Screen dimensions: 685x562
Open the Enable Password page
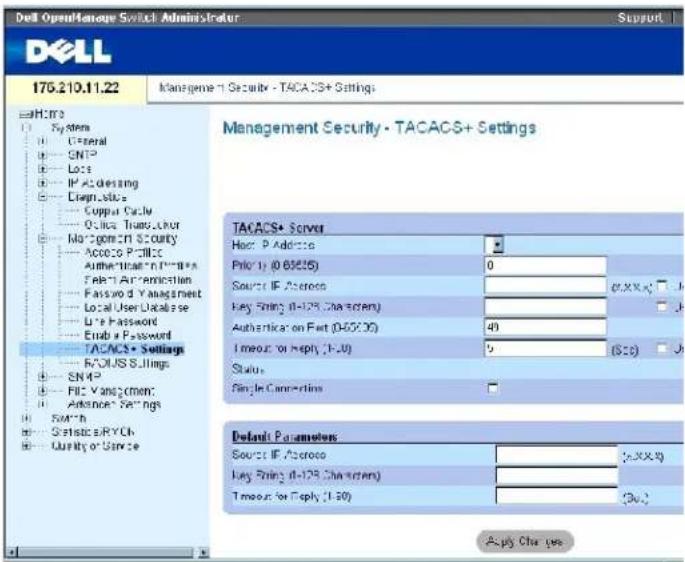(128, 336)
